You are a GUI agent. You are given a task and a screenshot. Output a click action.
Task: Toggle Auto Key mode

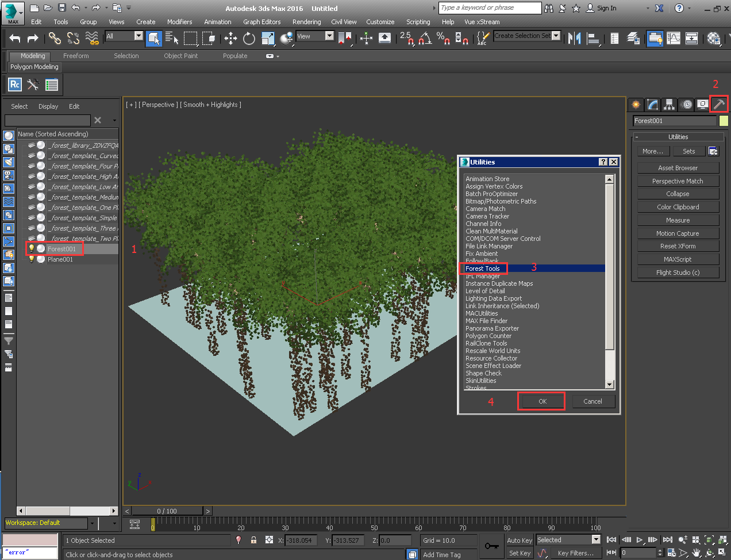[520, 540]
